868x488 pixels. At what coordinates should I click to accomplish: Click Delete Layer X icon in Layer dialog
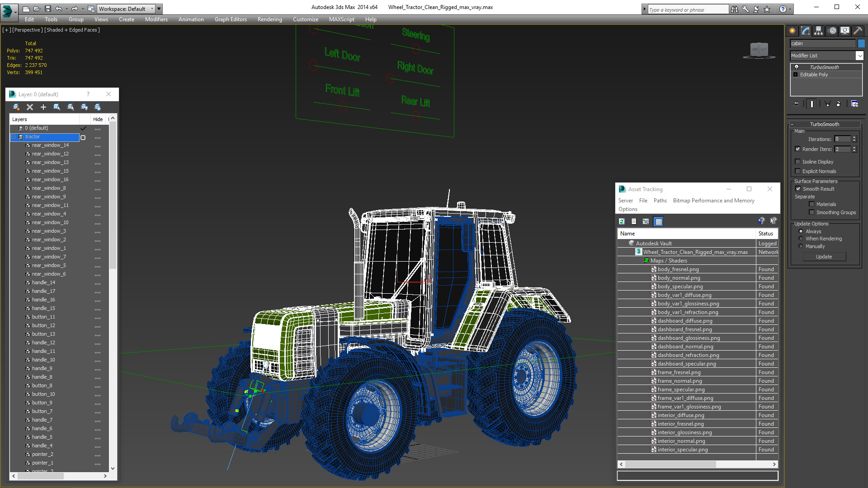click(x=30, y=107)
